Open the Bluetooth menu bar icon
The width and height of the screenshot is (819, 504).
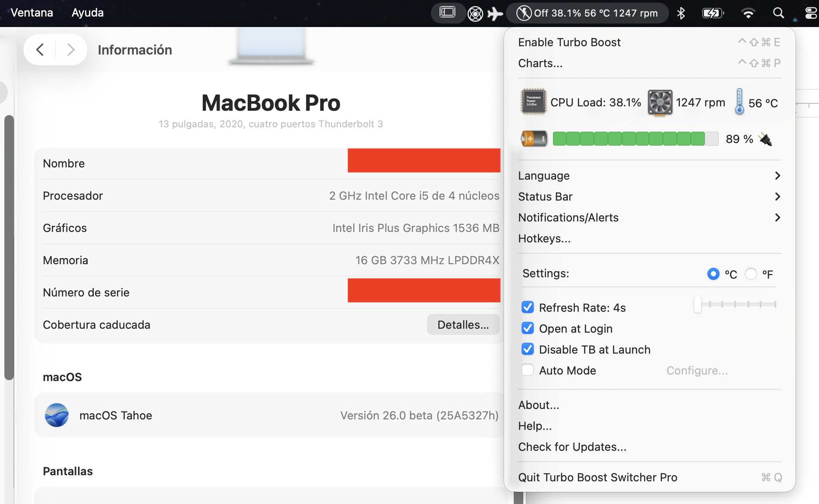681,13
